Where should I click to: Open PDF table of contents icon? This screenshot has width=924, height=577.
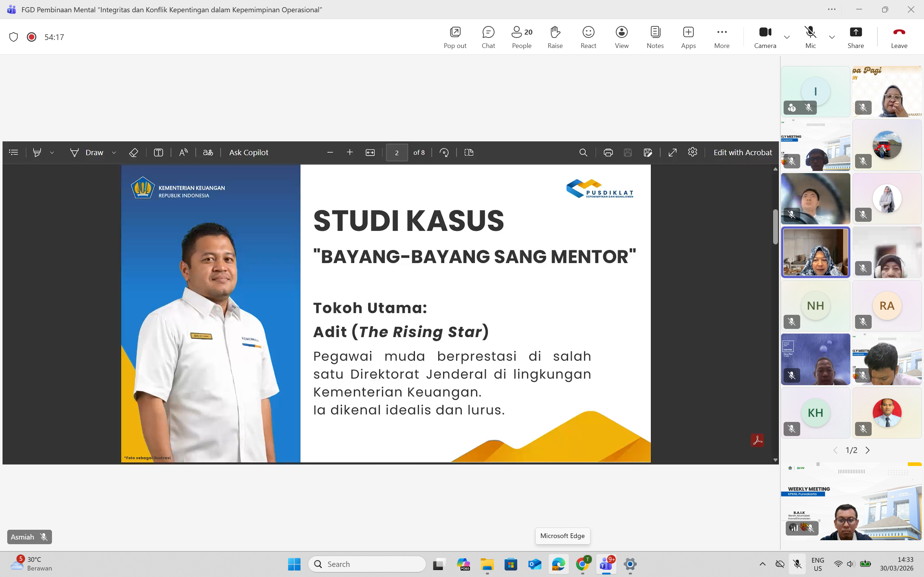point(13,153)
